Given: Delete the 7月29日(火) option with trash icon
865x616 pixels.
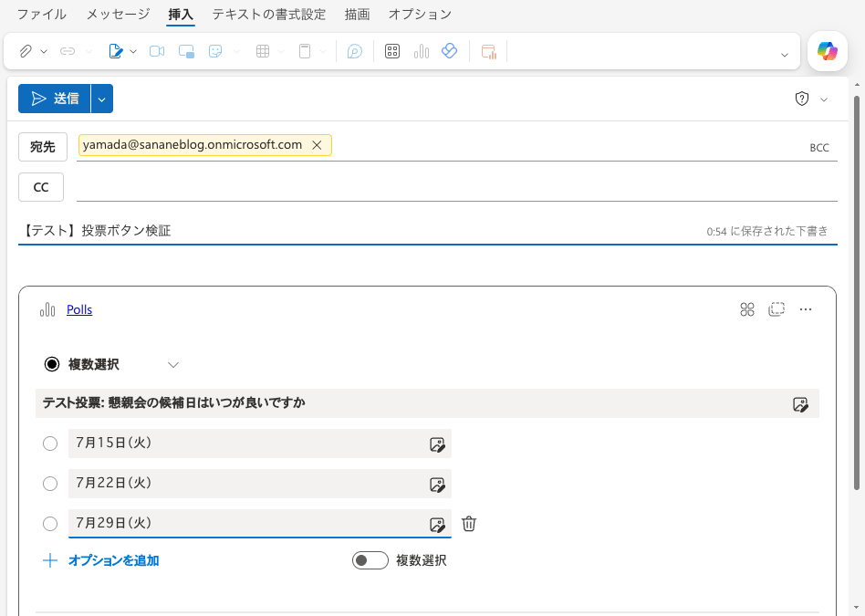Looking at the screenshot, I should [x=469, y=523].
